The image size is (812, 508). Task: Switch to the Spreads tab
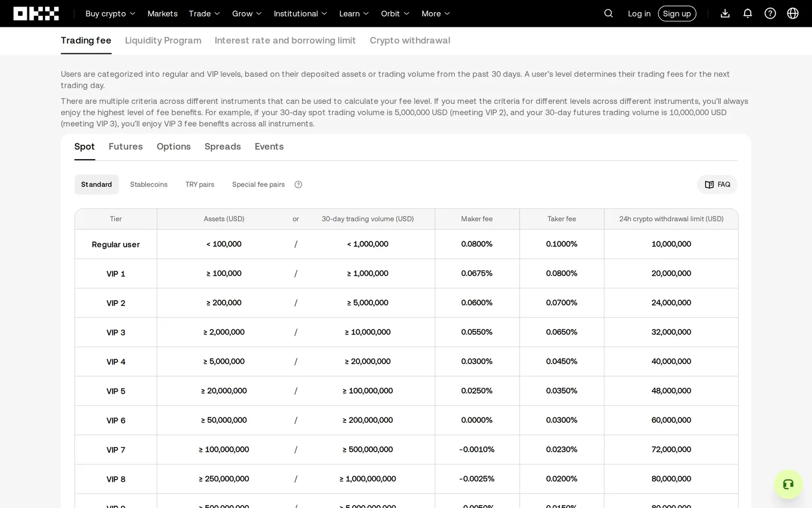tap(223, 146)
